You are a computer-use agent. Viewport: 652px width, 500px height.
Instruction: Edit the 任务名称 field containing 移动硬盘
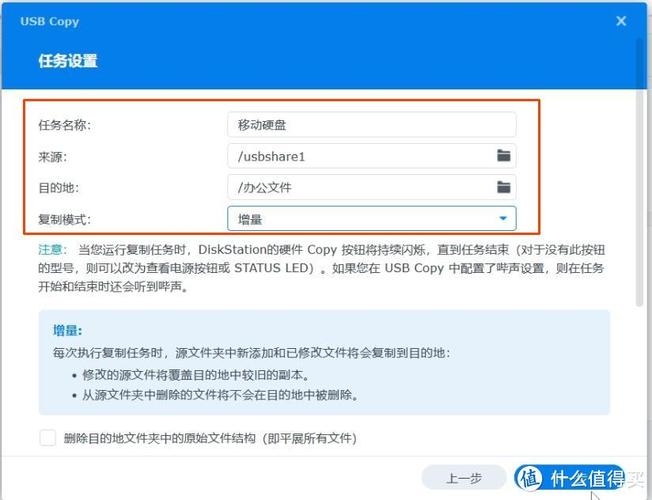click(x=372, y=124)
